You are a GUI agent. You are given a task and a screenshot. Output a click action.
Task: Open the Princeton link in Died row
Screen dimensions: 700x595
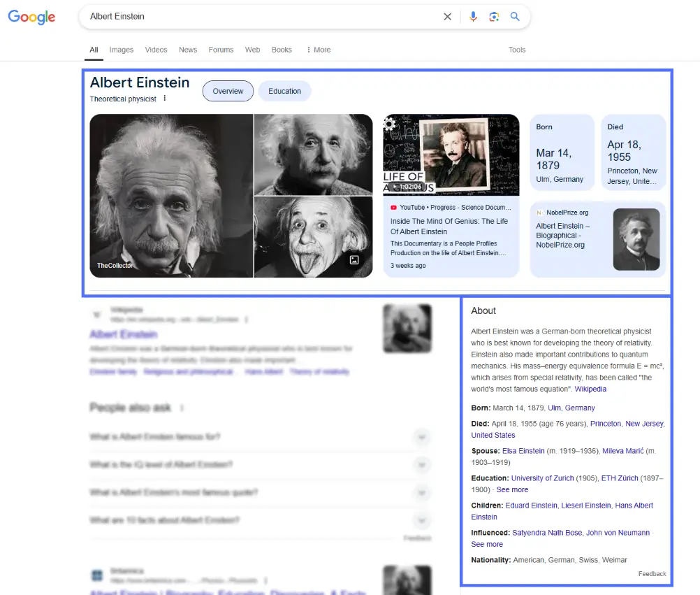(x=606, y=424)
